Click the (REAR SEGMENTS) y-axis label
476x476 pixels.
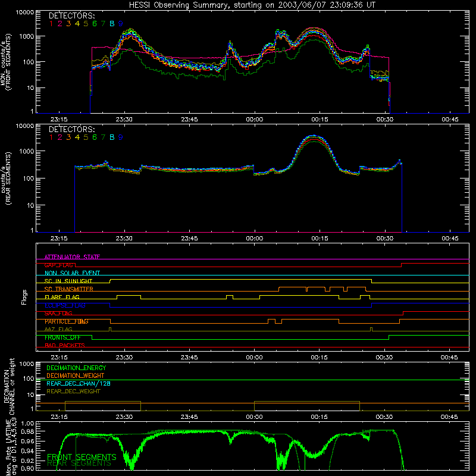pyautogui.click(x=8, y=178)
